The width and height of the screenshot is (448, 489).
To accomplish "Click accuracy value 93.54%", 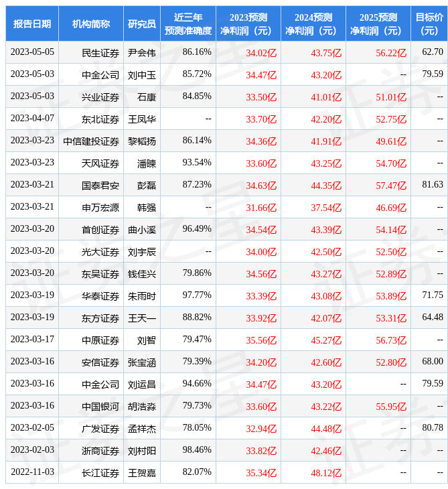I will 197,163.
